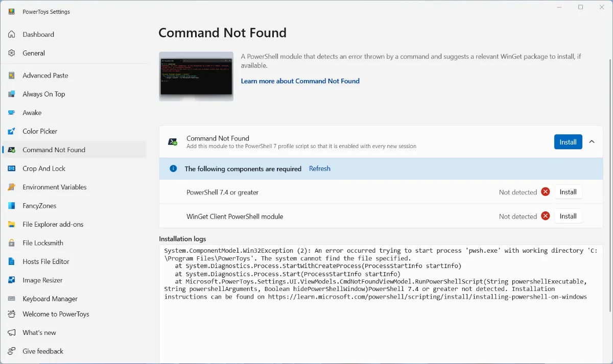
Task: Install PowerShell 7.4 or greater
Action: coord(568,192)
